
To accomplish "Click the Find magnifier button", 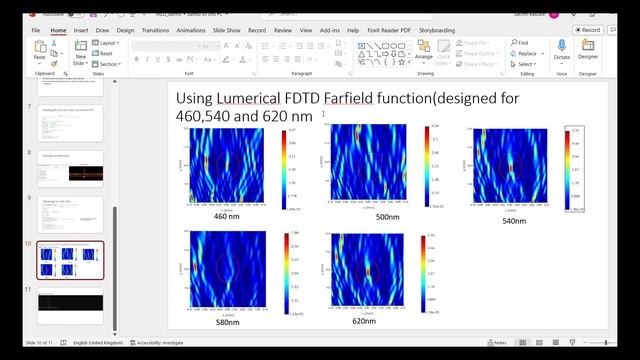I will [x=519, y=42].
